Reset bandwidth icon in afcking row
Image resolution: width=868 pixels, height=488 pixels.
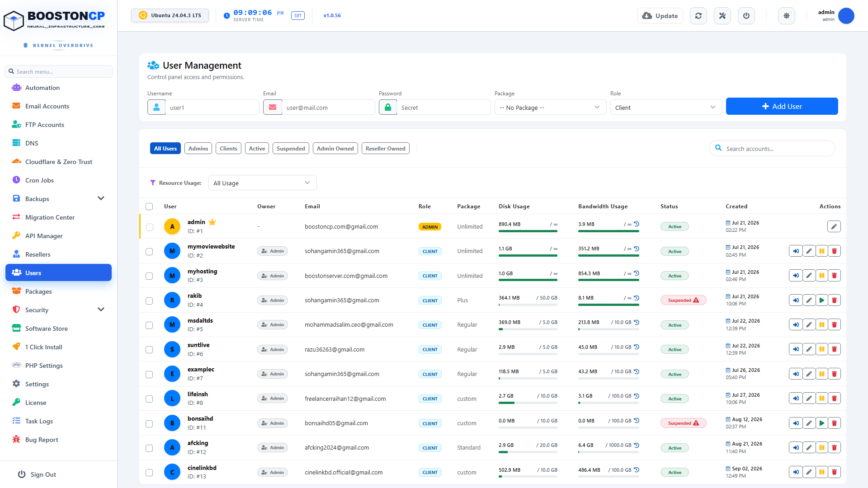tap(637, 445)
